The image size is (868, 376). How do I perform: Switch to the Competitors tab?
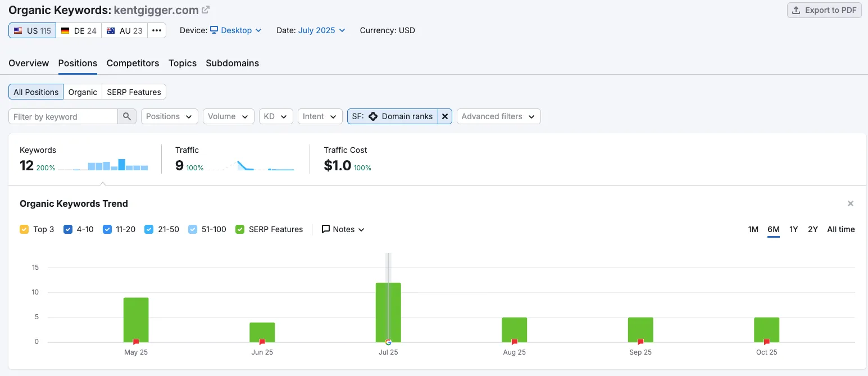(x=133, y=63)
